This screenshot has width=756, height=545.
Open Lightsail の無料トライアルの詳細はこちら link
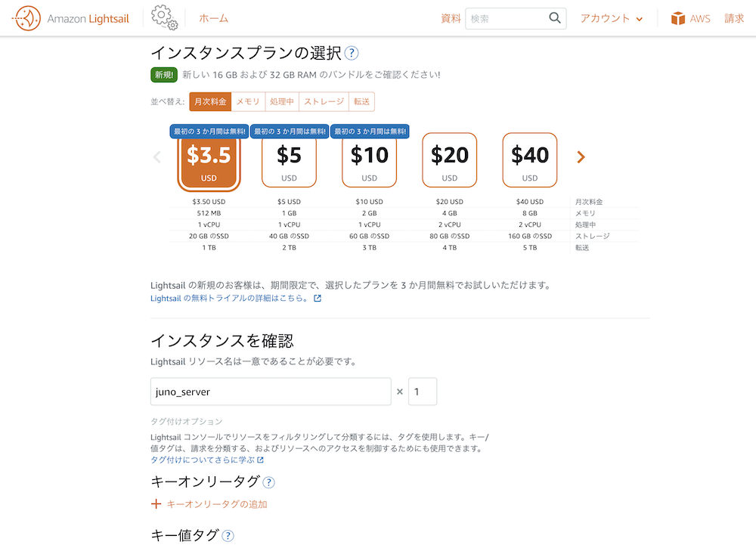pyautogui.click(x=236, y=299)
